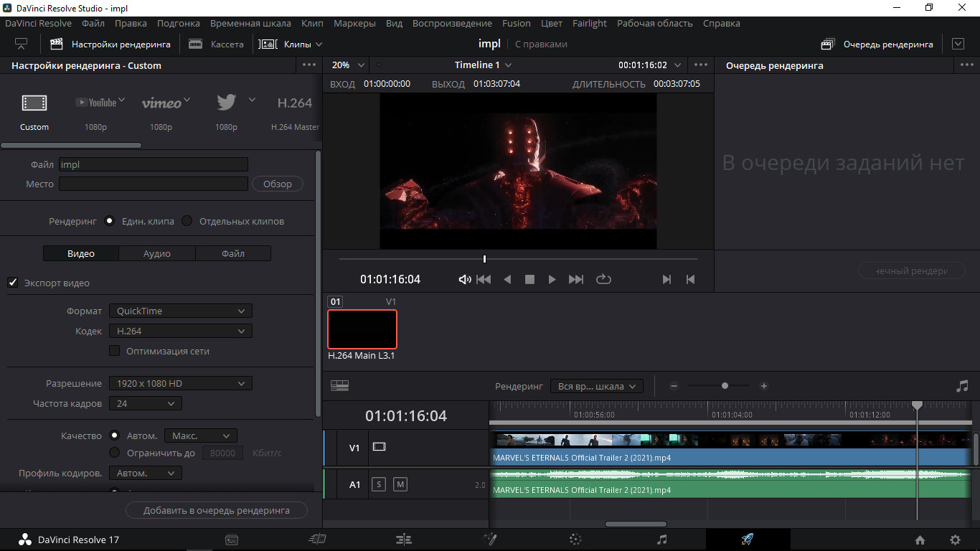Click Добавить в очередь рендеринга button
The image size is (980, 551).
[x=217, y=510]
